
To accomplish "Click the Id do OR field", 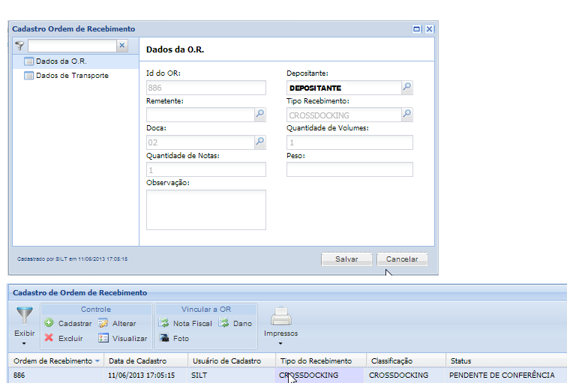I will coord(205,88).
